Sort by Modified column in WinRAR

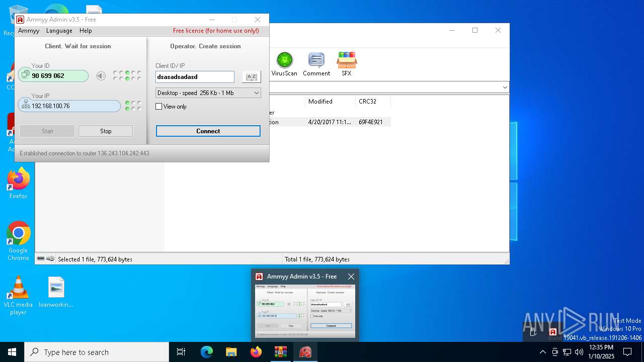(330, 102)
